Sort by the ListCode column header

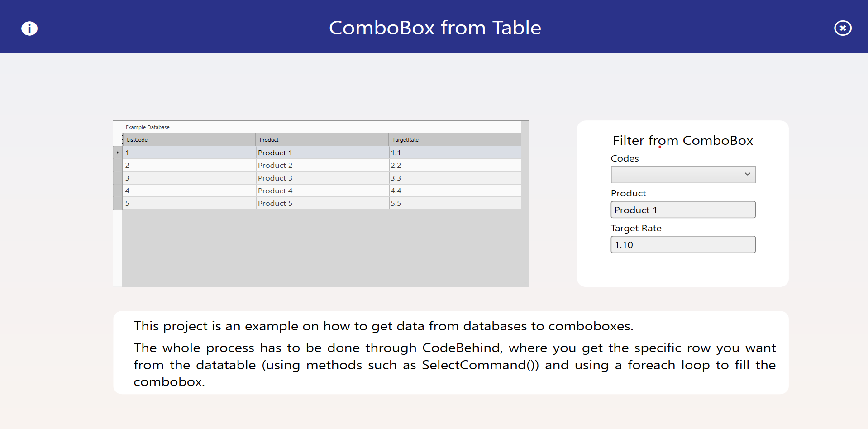(x=189, y=140)
